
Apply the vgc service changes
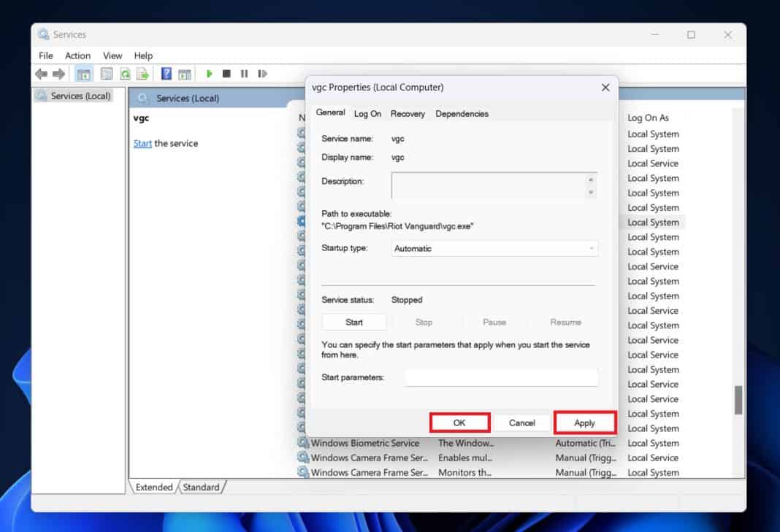point(584,423)
